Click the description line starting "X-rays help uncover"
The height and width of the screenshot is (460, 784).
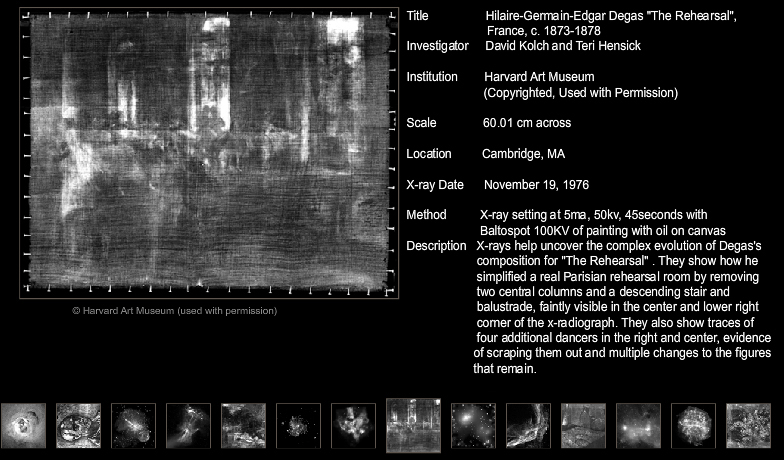pyautogui.click(x=619, y=246)
